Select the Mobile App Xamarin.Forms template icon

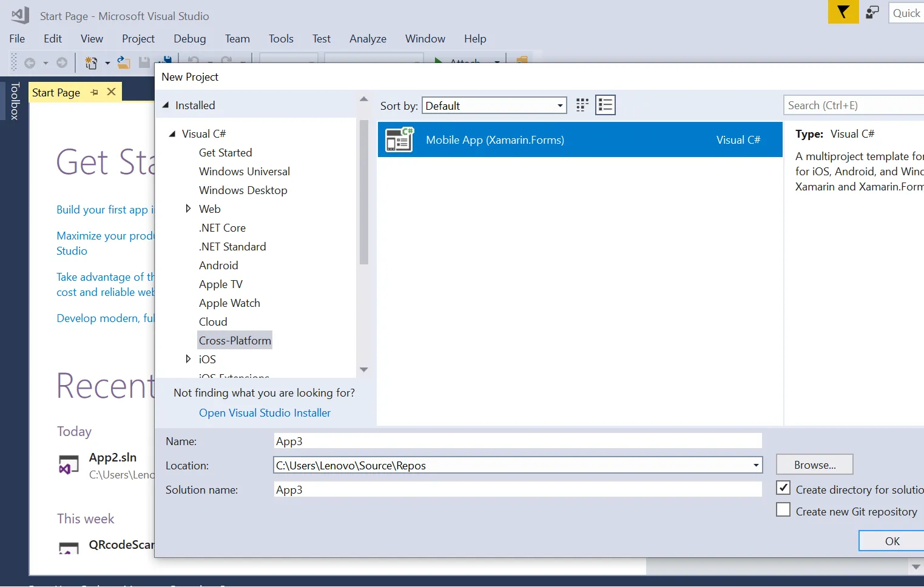399,139
